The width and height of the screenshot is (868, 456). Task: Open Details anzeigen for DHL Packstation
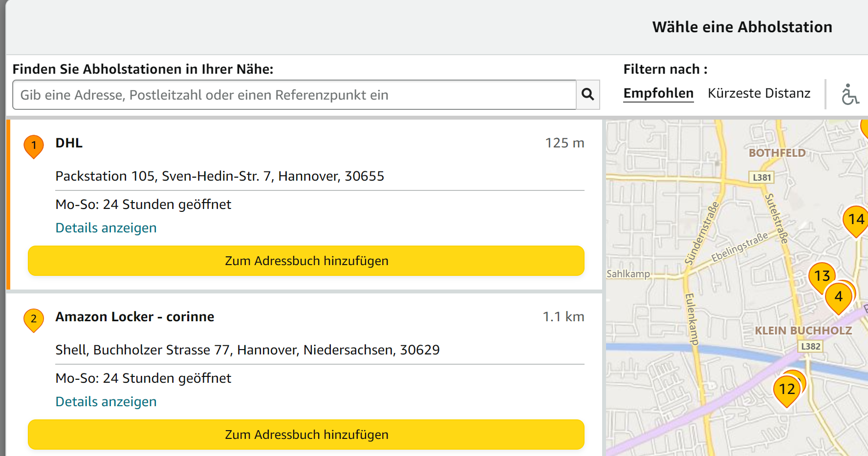click(x=106, y=228)
